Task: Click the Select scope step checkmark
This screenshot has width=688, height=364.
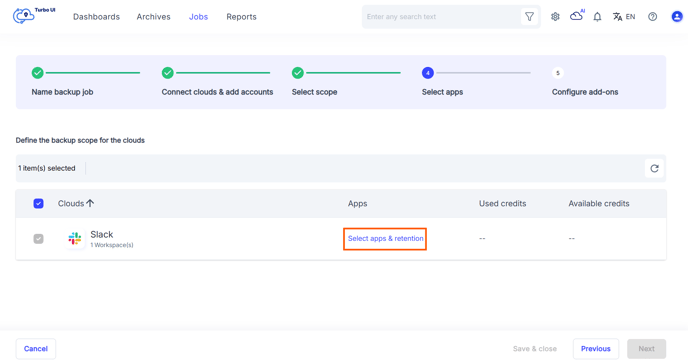Action: tap(298, 73)
